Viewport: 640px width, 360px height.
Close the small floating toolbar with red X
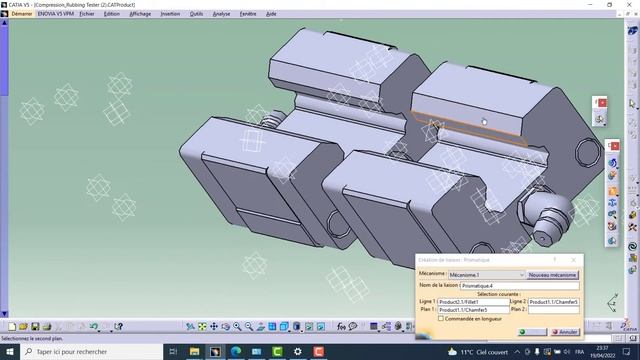tap(602, 102)
